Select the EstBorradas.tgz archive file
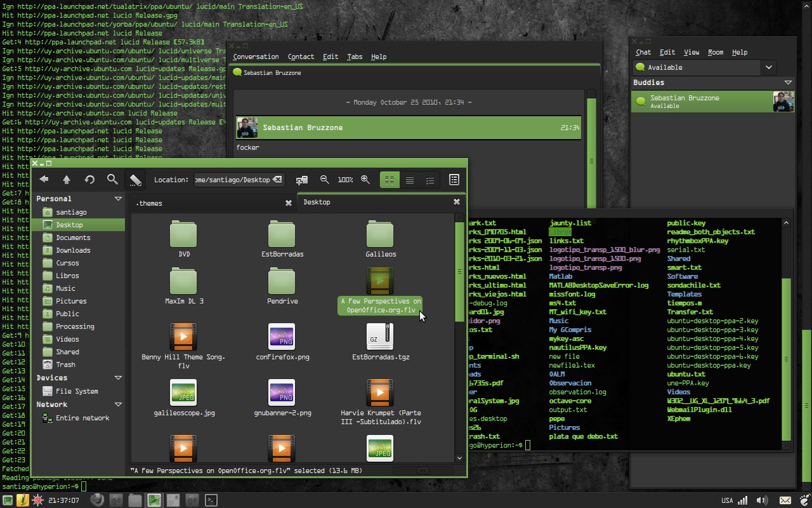Viewport: 812px width, 508px height. click(x=380, y=337)
